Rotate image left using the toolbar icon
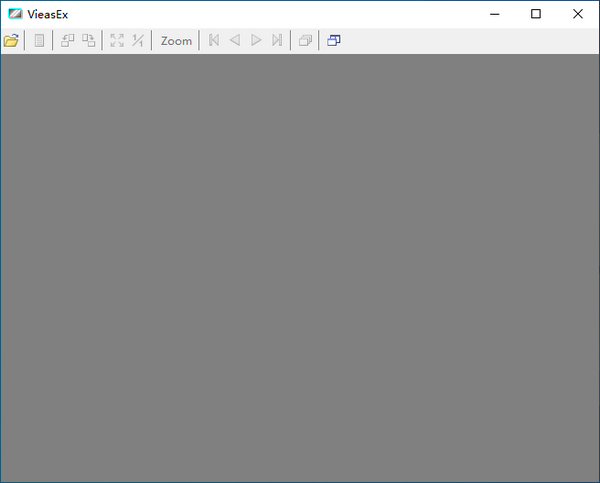The height and width of the screenshot is (483, 600). pyautogui.click(x=68, y=40)
